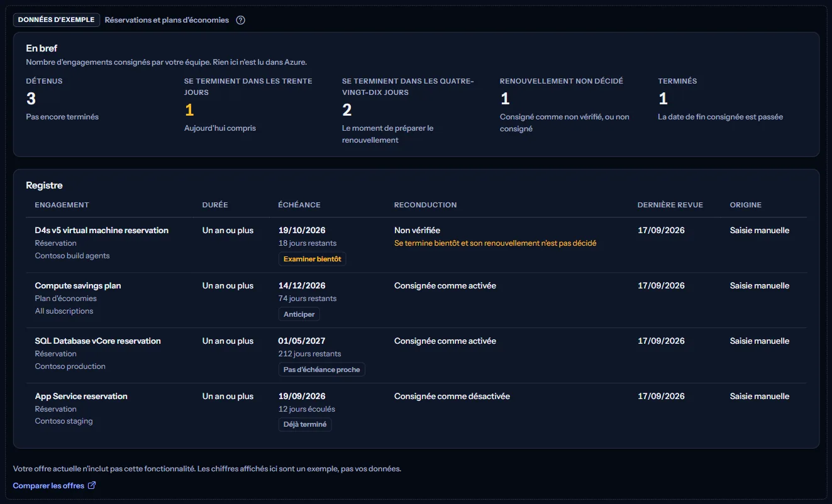Viewport: 832px width, 504px height.
Task: Click "Saisie manuelle" in App Service reservation row
Action: tap(760, 397)
